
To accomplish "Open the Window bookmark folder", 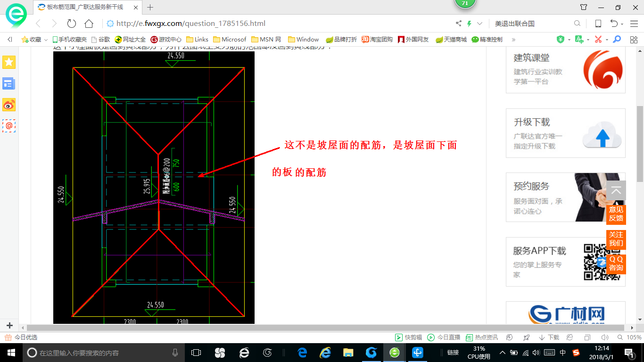I will pyautogui.click(x=303, y=40).
